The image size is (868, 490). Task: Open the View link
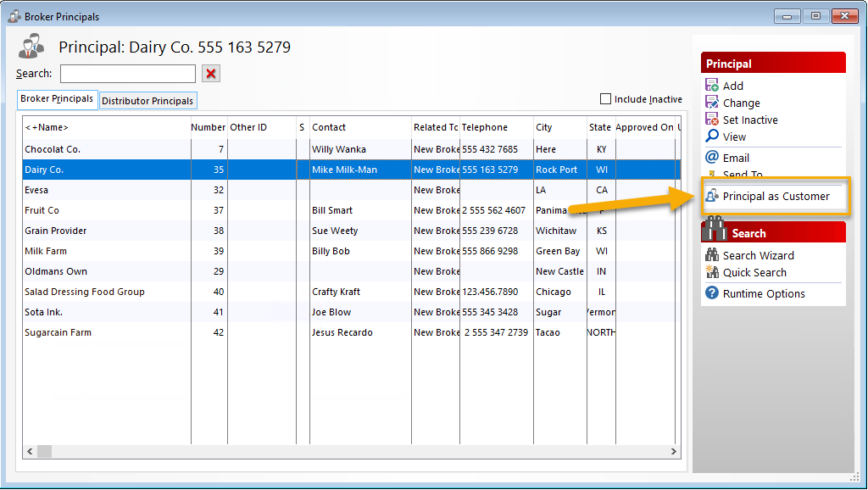pos(734,136)
